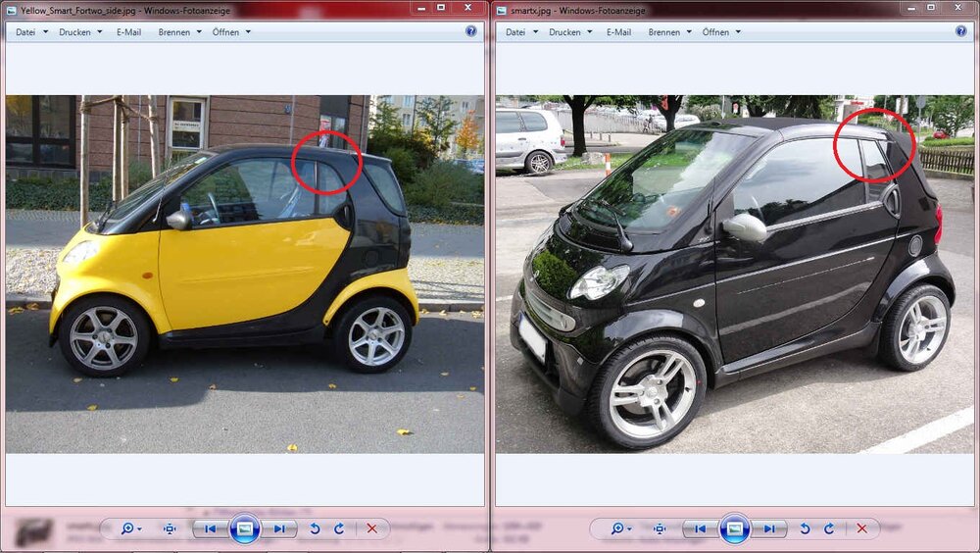Image resolution: width=980 pixels, height=553 pixels.
Task: Expand Brennen dropdown in smartx.jpg window
Action: pyautogui.click(x=669, y=32)
